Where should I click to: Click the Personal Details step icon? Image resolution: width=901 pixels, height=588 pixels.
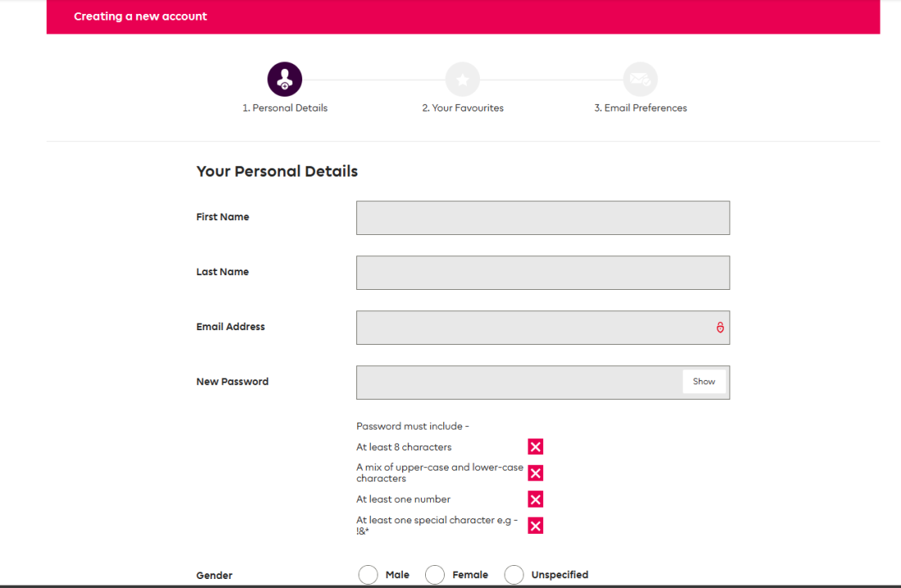(x=285, y=79)
